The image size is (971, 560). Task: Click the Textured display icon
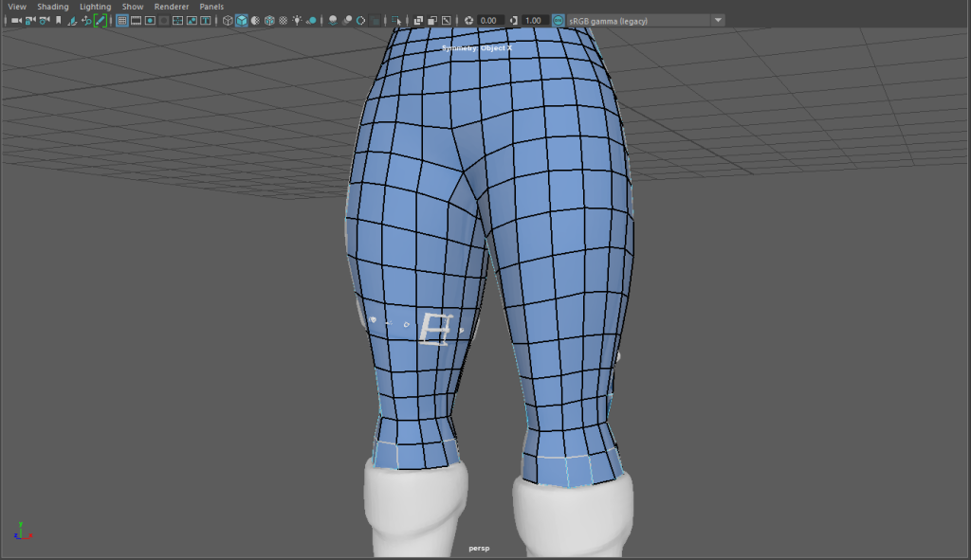click(284, 20)
